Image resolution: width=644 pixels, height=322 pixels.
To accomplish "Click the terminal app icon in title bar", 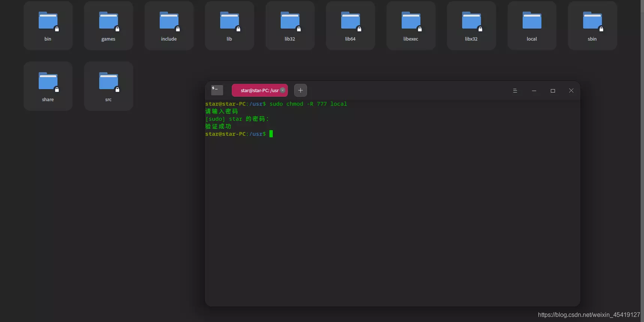I will pyautogui.click(x=217, y=90).
